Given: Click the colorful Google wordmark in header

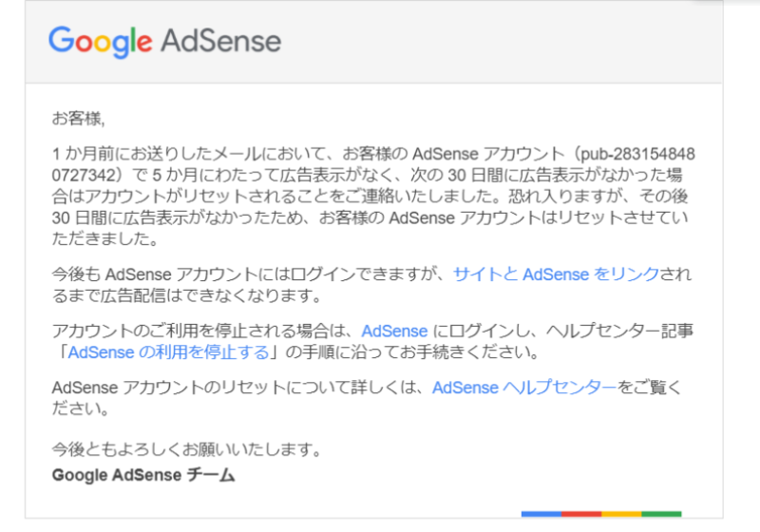Looking at the screenshot, I should 100,42.
